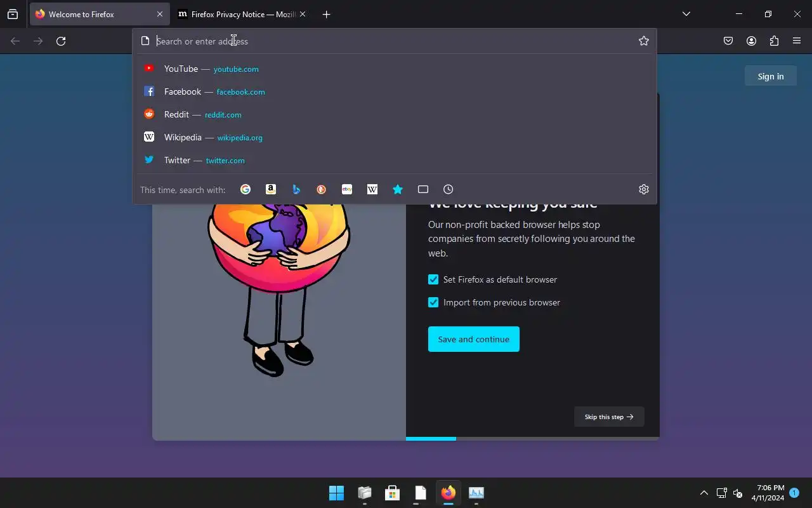
Task: Uncheck Import from previous browser
Action: (433, 302)
